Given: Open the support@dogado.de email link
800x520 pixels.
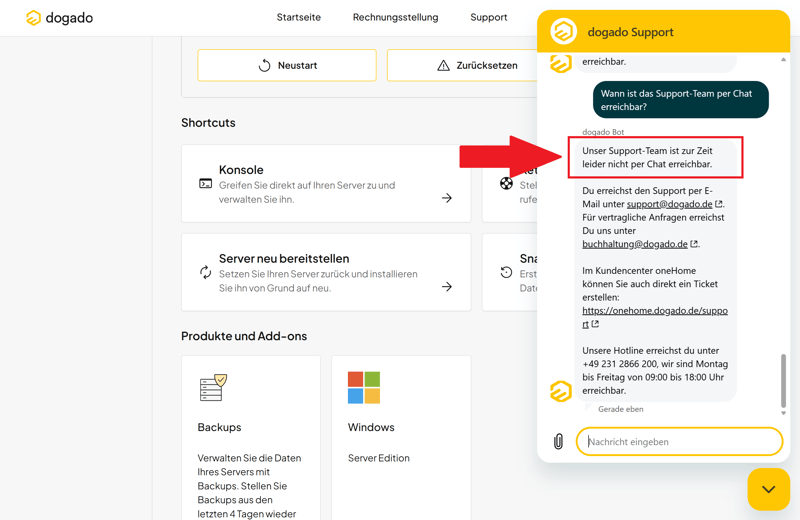Looking at the screenshot, I should pos(669,204).
